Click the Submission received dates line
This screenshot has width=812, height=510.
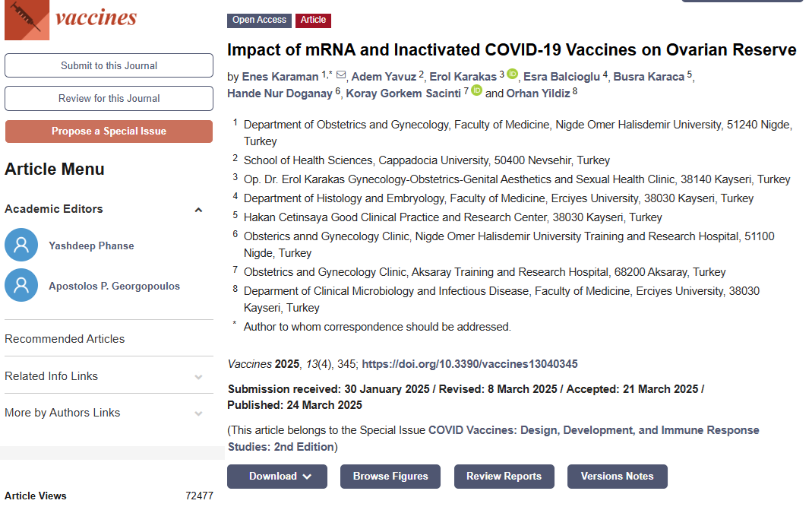pyautogui.click(x=466, y=397)
